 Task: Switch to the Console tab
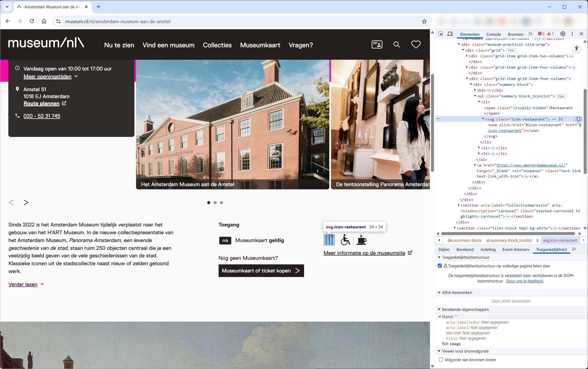click(494, 34)
